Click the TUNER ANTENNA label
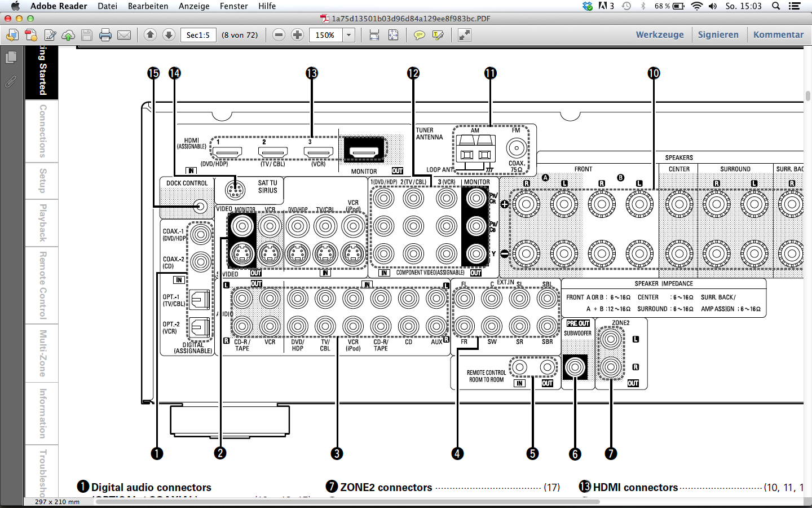Screen dimensions: 812x508 coord(430,133)
